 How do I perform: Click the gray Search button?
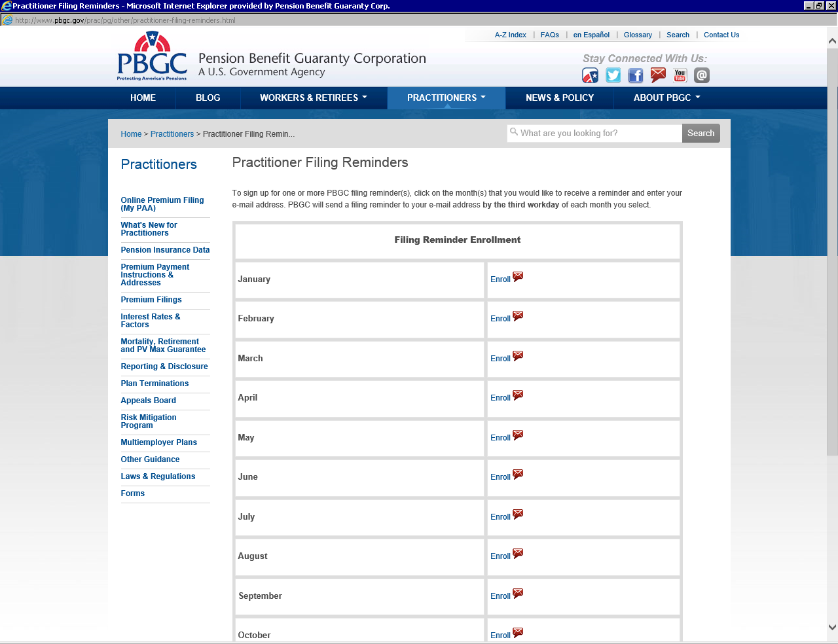(x=701, y=134)
